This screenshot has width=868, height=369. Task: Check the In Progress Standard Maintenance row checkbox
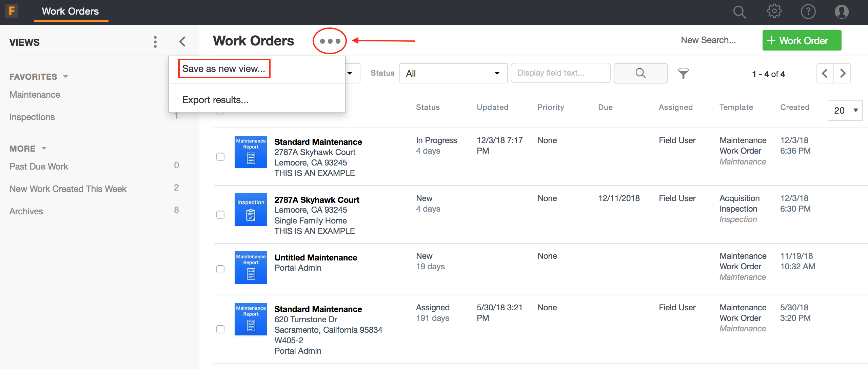tap(220, 157)
